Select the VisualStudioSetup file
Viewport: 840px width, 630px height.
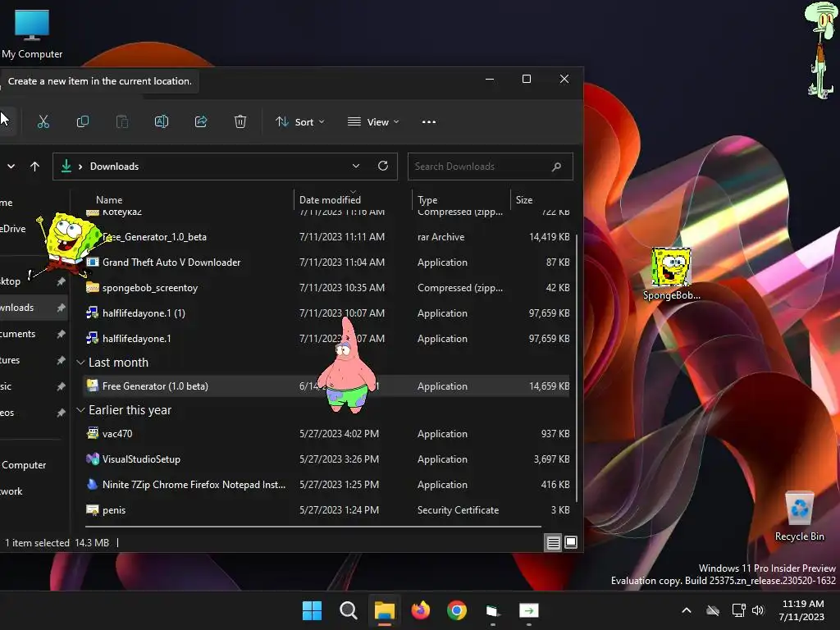pyautogui.click(x=326, y=459)
